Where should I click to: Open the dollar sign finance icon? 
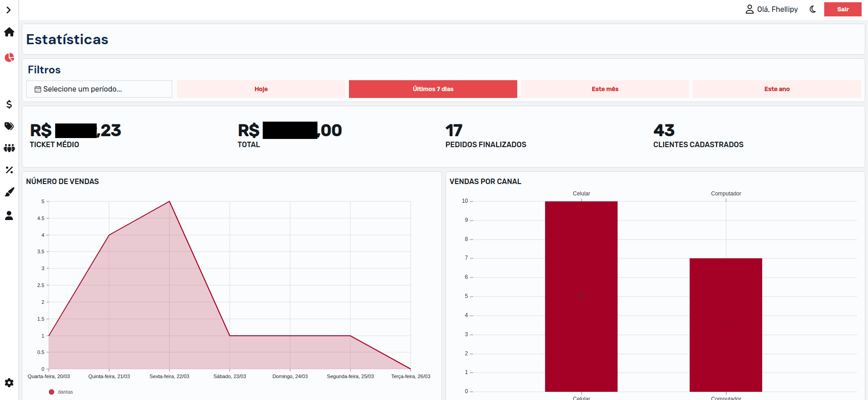tap(9, 104)
